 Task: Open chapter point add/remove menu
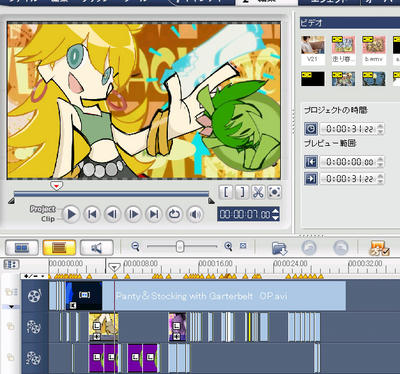[x=34, y=276]
